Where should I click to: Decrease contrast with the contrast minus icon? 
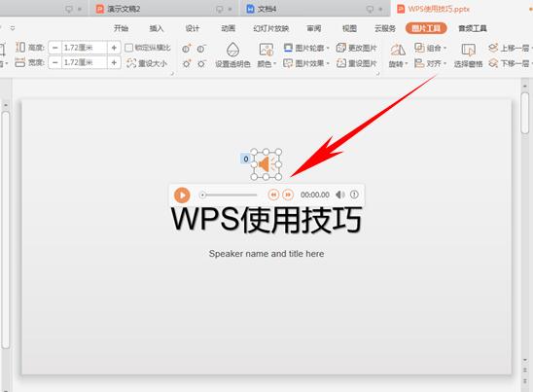coord(201,49)
